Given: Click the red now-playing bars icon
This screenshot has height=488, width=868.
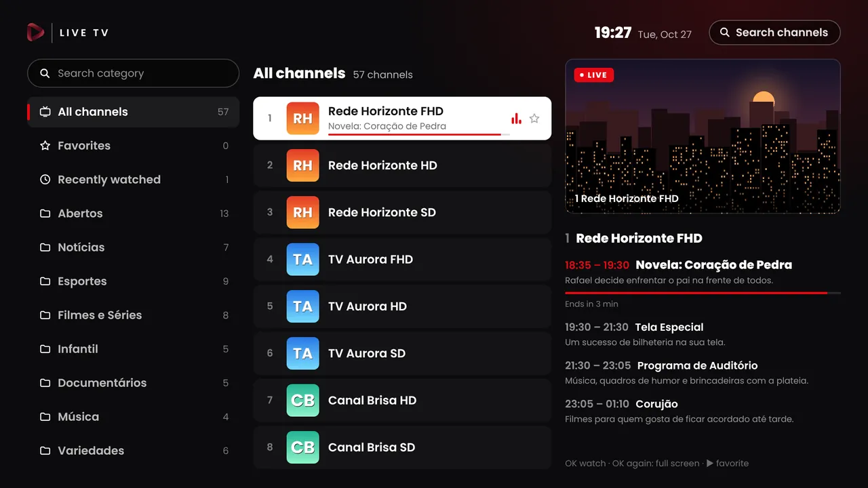Looking at the screenshot, I should point(516,119).
